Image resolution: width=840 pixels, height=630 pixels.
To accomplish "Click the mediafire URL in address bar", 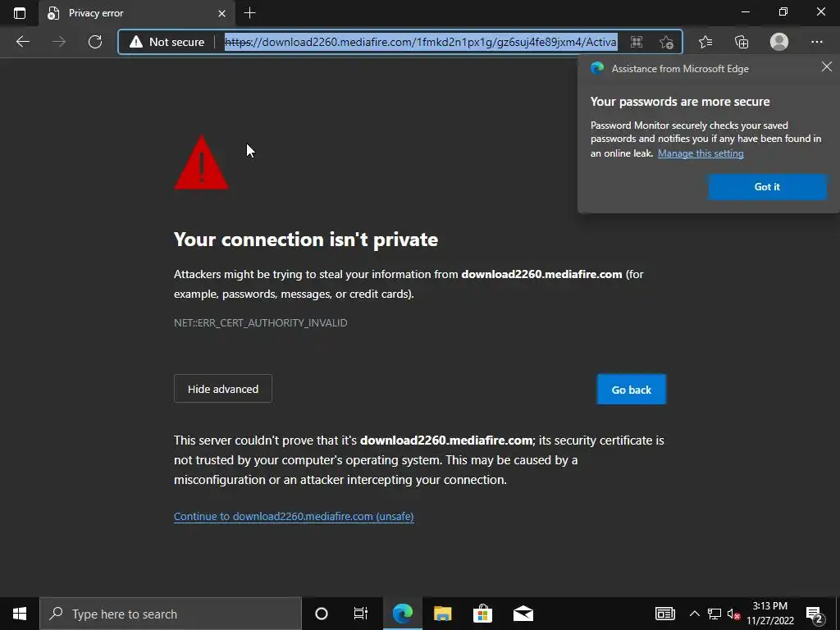I will 421,42.
